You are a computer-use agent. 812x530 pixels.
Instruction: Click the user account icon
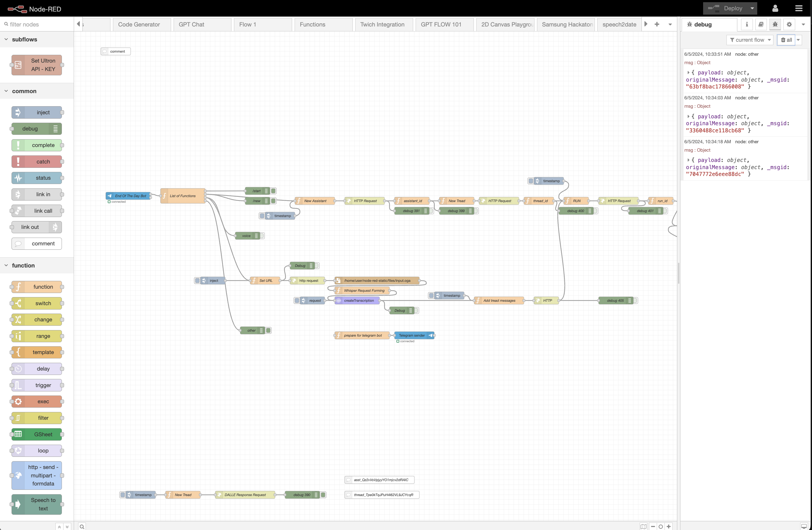[x=775, y=8]
